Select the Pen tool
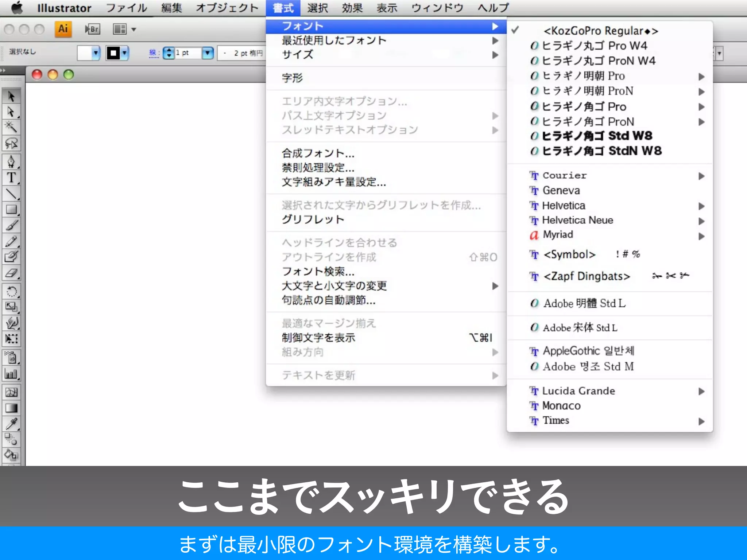The image size is (747, 560). [x=11, y=162]
